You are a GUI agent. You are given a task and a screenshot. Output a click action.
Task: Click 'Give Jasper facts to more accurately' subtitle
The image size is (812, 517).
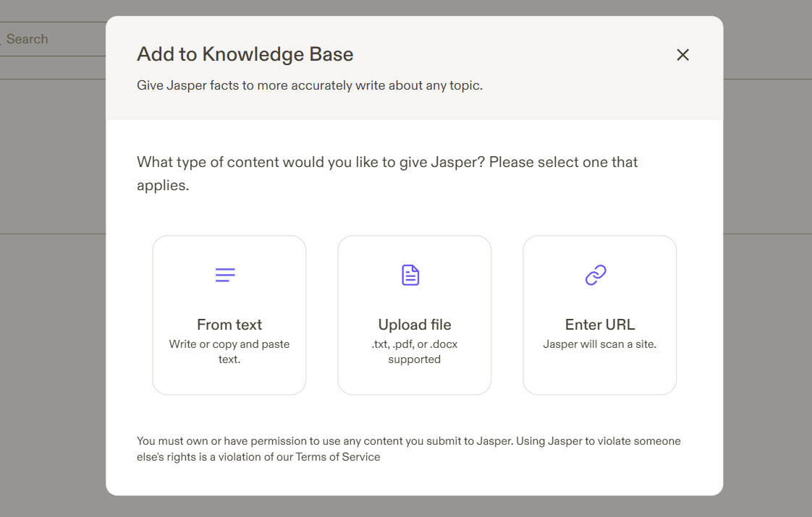click(310, 85)
